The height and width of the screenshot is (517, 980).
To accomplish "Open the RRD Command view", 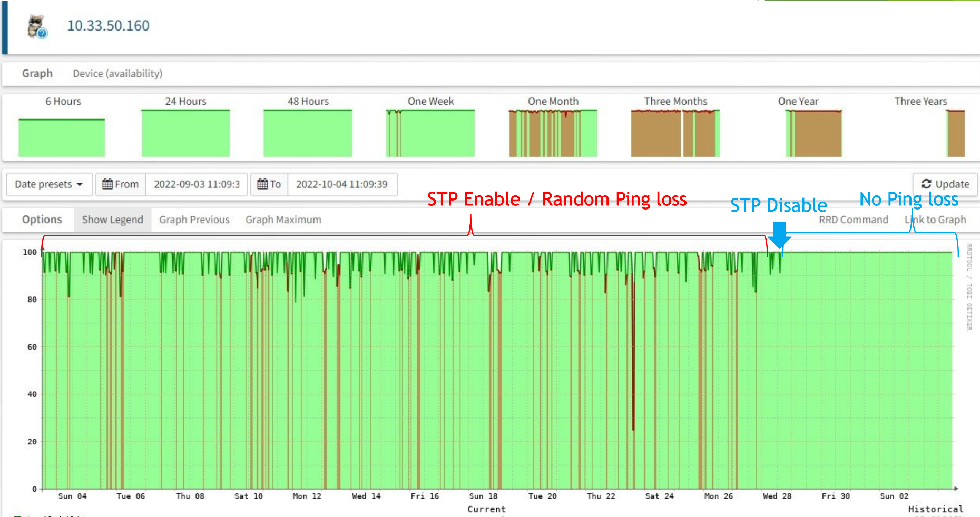I will pos(854,220).
